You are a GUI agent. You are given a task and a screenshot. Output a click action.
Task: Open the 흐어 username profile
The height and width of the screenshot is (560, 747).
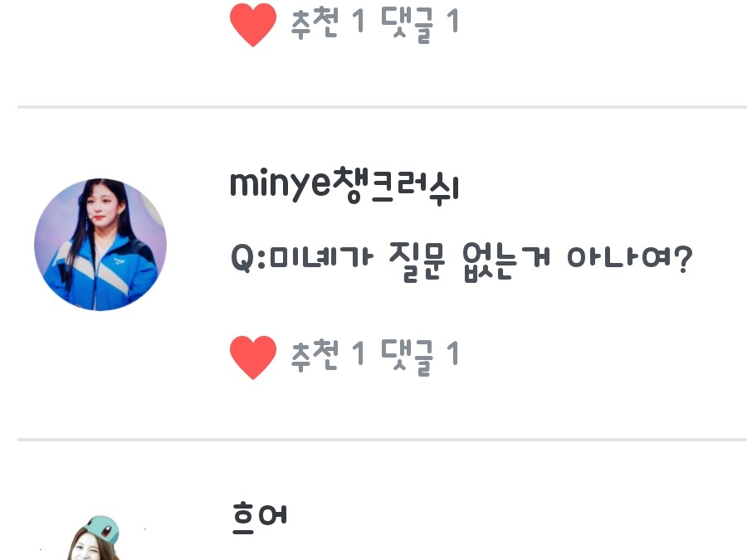pyautogui.click(x=260, y=518)
